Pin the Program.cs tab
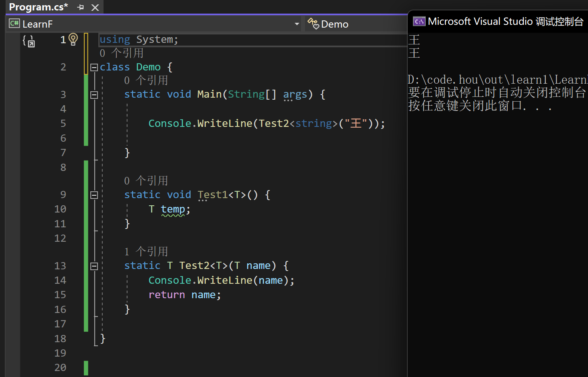 pyautogui.click(x=81, y=7)
